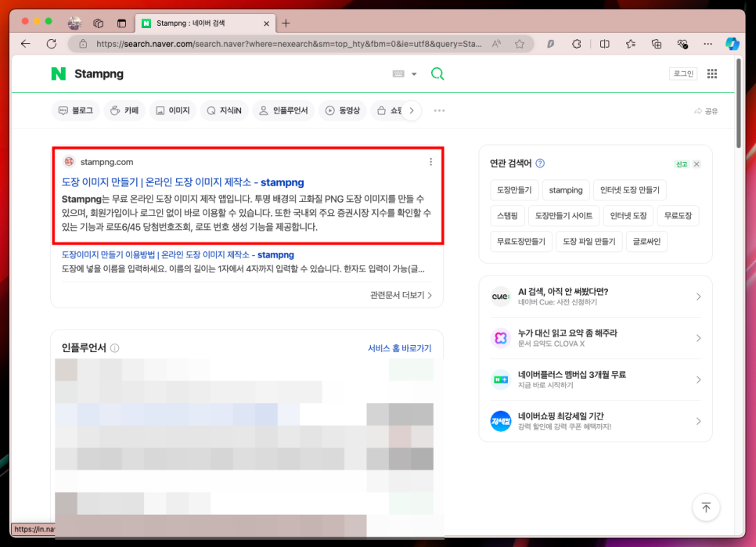
Task: Click the browser profile avatar
Action: tap(74, 23)
